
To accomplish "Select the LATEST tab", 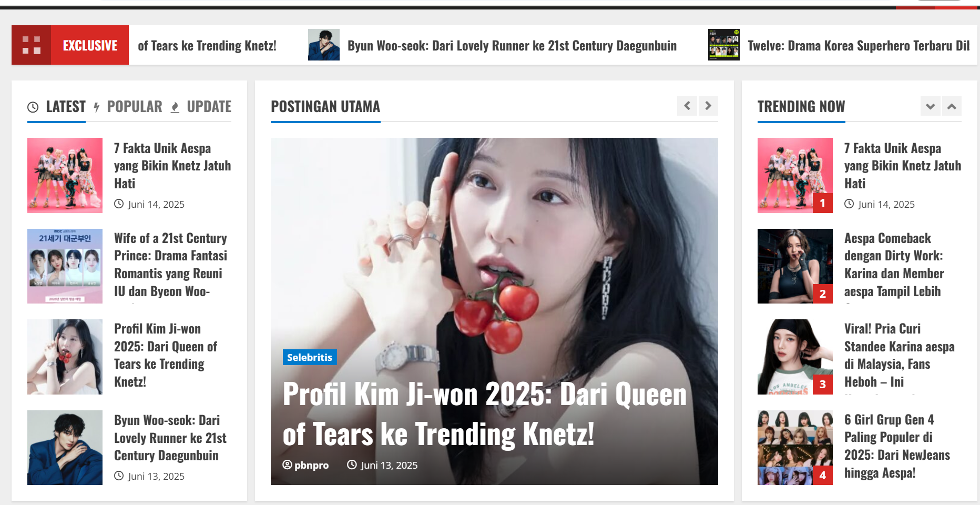I will 66,107.
